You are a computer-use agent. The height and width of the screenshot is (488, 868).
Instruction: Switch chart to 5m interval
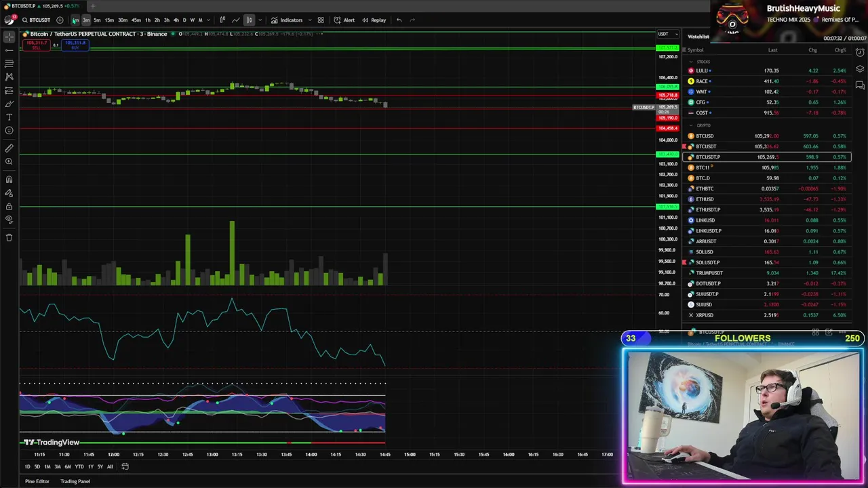(97, 20)
